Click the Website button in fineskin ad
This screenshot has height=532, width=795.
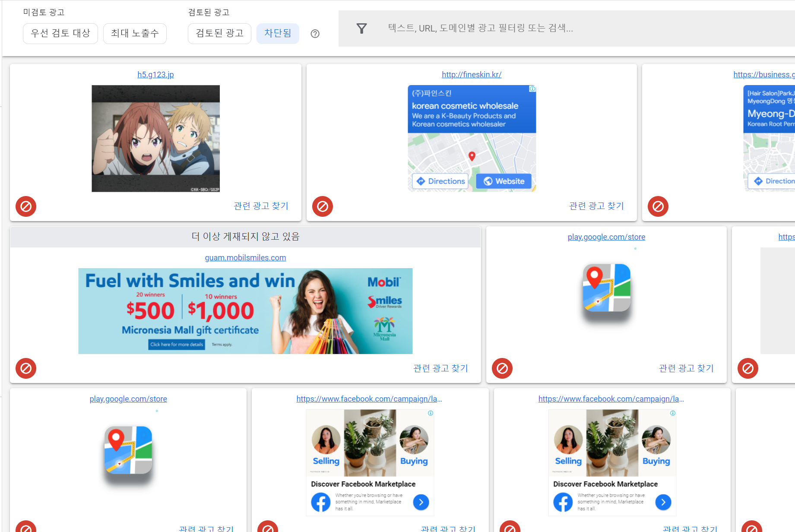coord(504,181)
